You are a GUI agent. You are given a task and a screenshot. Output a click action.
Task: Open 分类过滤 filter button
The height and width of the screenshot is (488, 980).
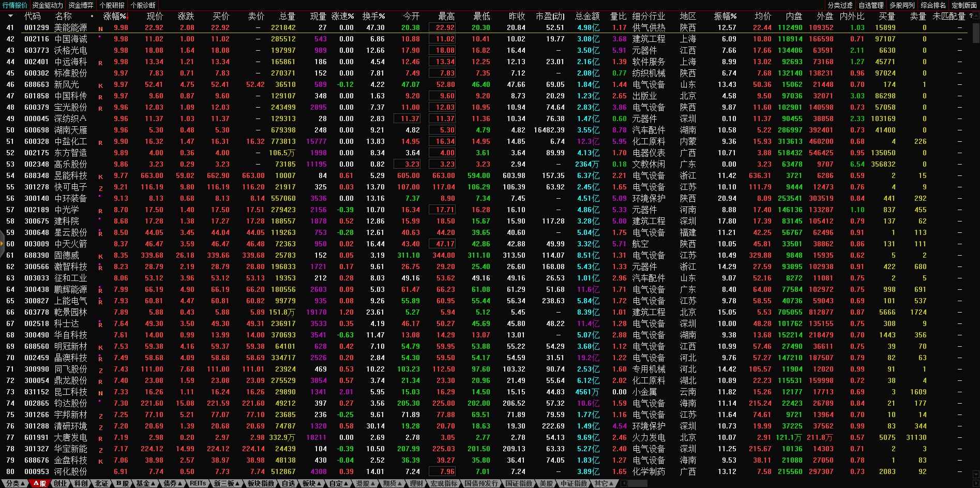click(x=840, y=5)
